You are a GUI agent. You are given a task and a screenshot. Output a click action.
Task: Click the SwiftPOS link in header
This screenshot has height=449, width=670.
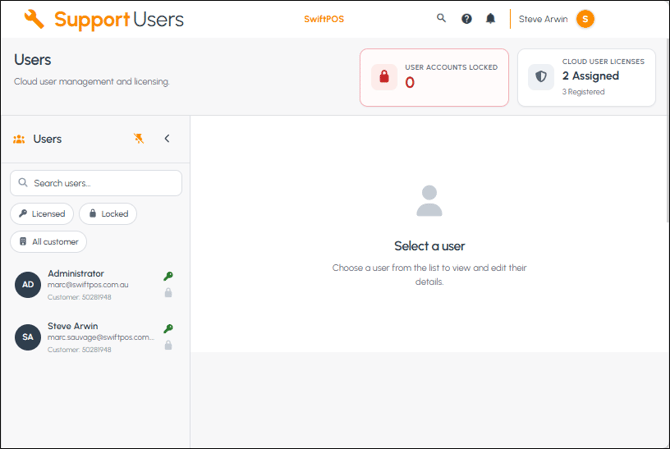[324, 19]
